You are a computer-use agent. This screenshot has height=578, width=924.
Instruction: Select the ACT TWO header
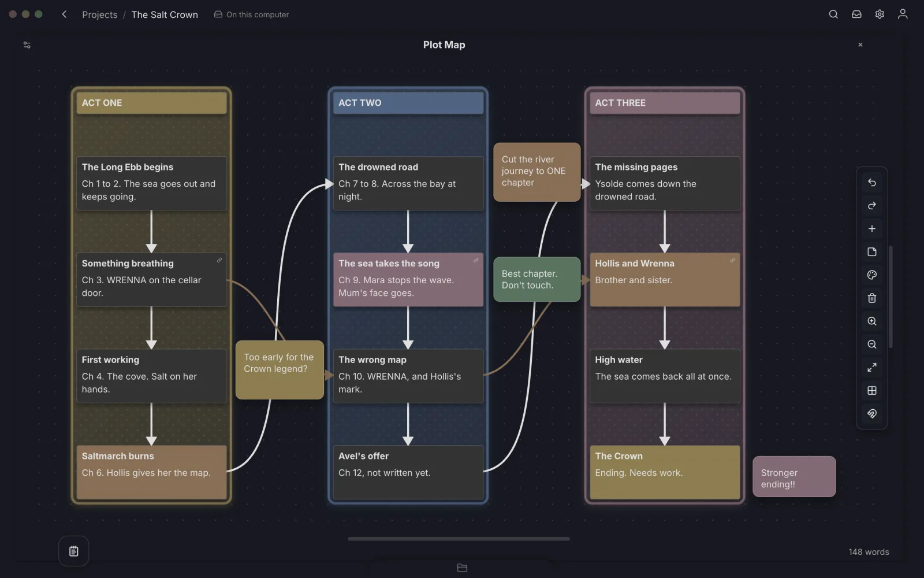(x=408, y=103)
